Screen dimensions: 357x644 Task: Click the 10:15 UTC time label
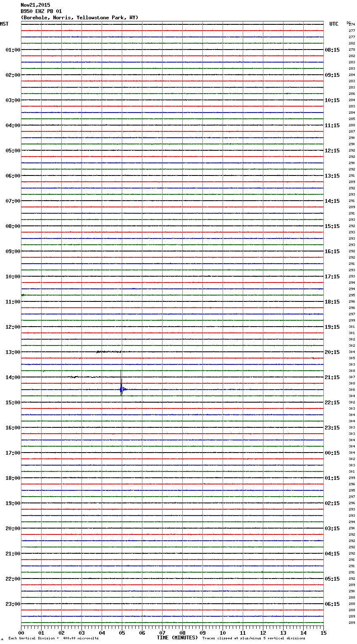coord(332,100)
